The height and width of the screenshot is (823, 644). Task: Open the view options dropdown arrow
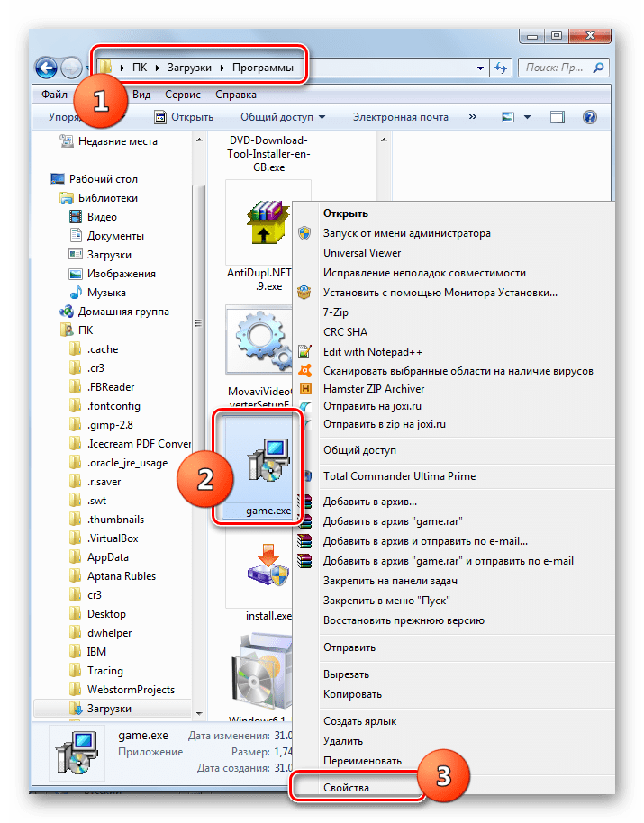click(x=527, y=117)
